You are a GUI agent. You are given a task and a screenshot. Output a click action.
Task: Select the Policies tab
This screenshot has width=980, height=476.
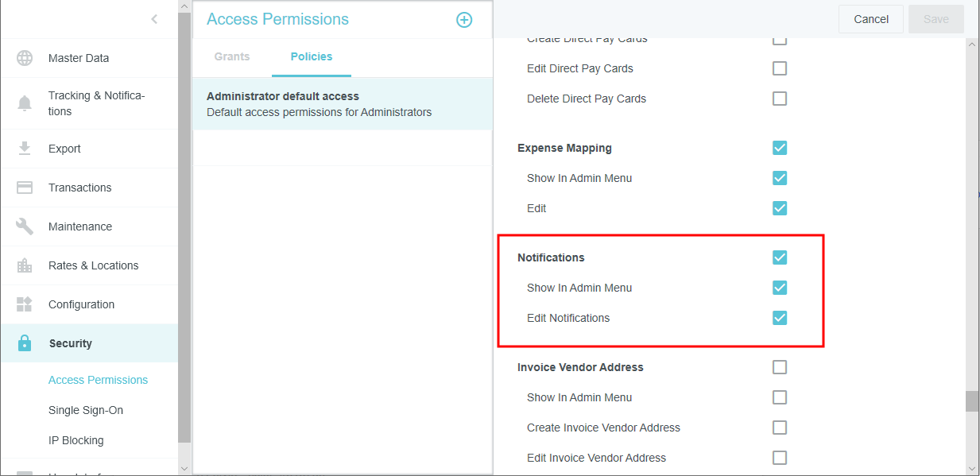click(x=312, y=56)
